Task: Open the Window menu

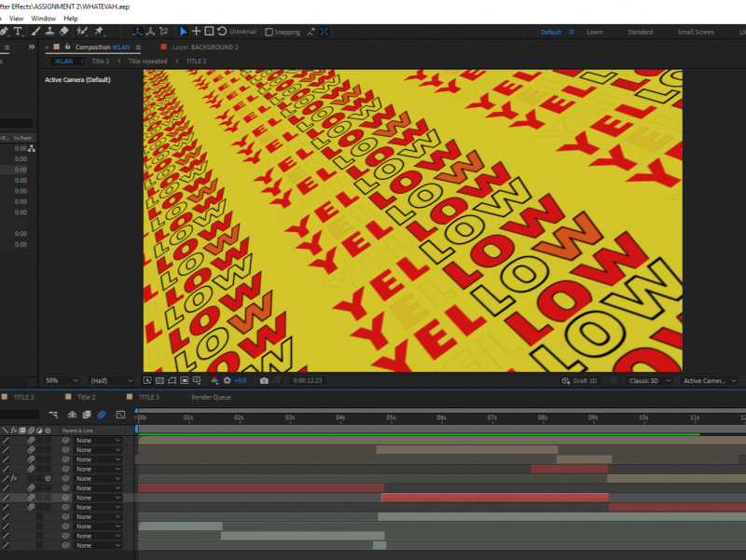Action: pyautogui.click(x=43, y=19)
